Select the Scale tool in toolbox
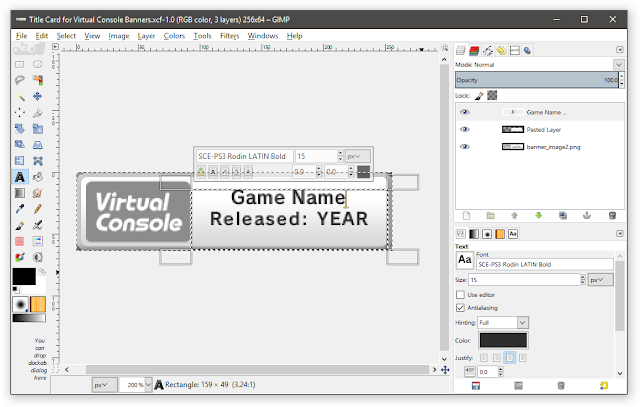The width and height of the screenshot is (640, 407). 38,129
